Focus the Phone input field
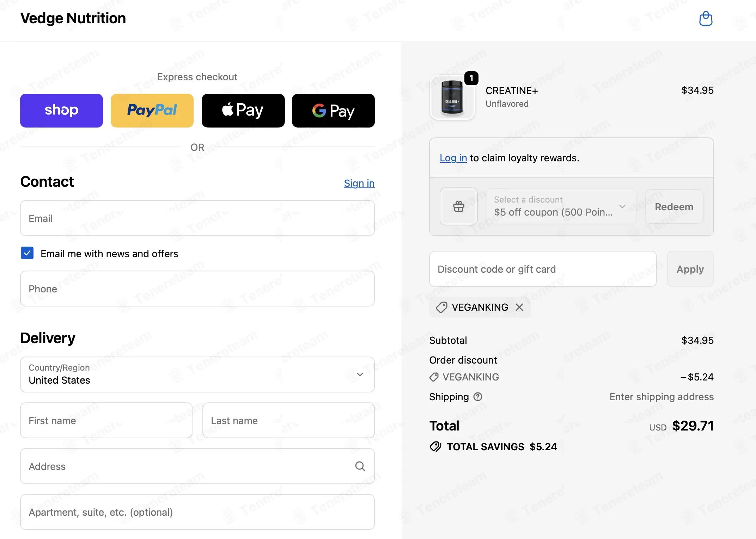 pyautogui.click(x=197, y=289)
